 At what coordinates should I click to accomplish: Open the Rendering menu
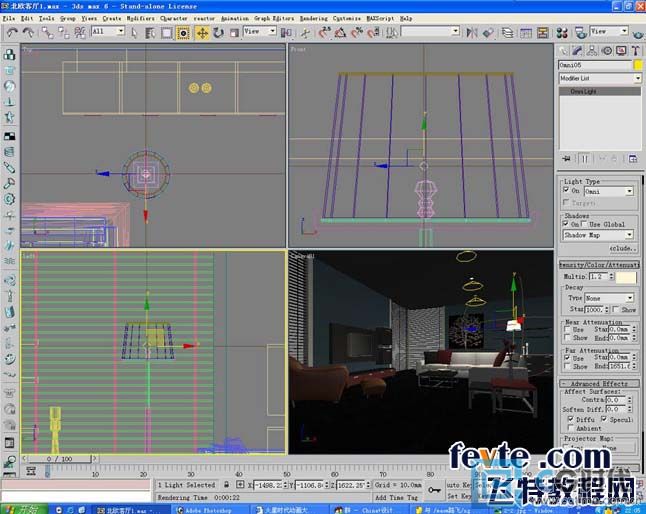pyautogui.click(x=314, y=19)
